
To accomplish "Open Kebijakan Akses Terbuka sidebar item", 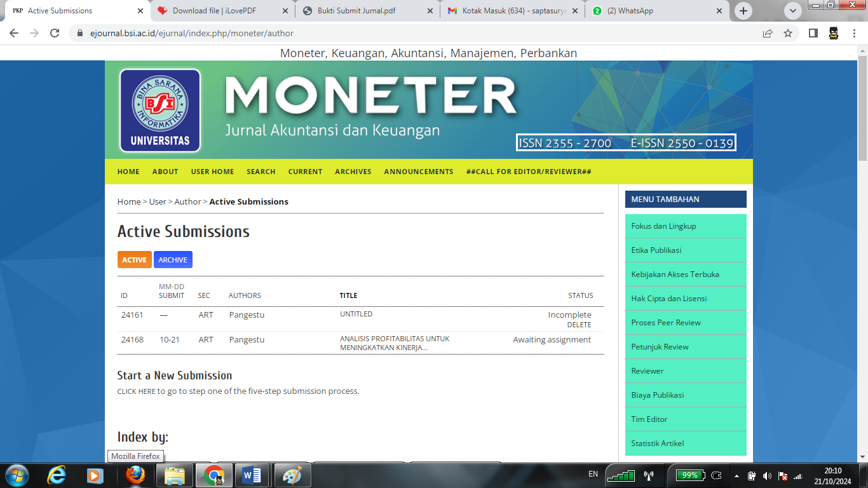I will pyautogui.click(x=686, y=274).
